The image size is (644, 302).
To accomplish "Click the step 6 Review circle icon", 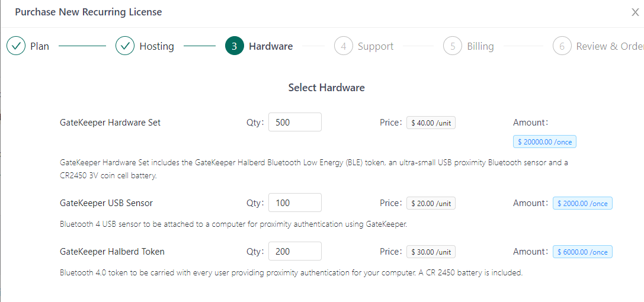I will (562, 46).
